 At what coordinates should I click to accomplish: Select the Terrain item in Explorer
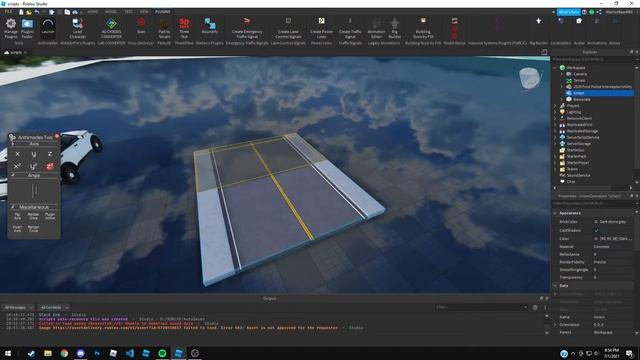[580, 80]
